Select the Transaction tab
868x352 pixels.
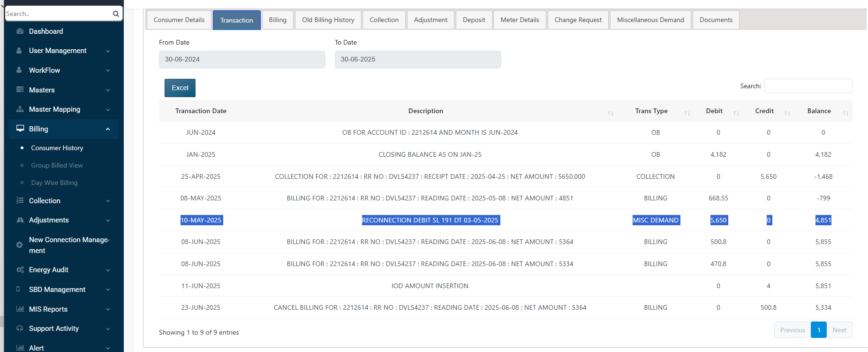(x=237, y=20)
